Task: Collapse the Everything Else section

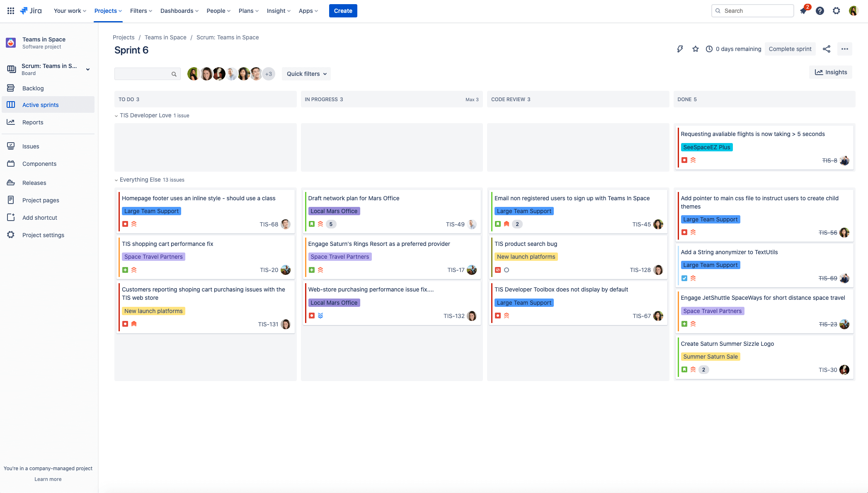Action: [116, 180]
